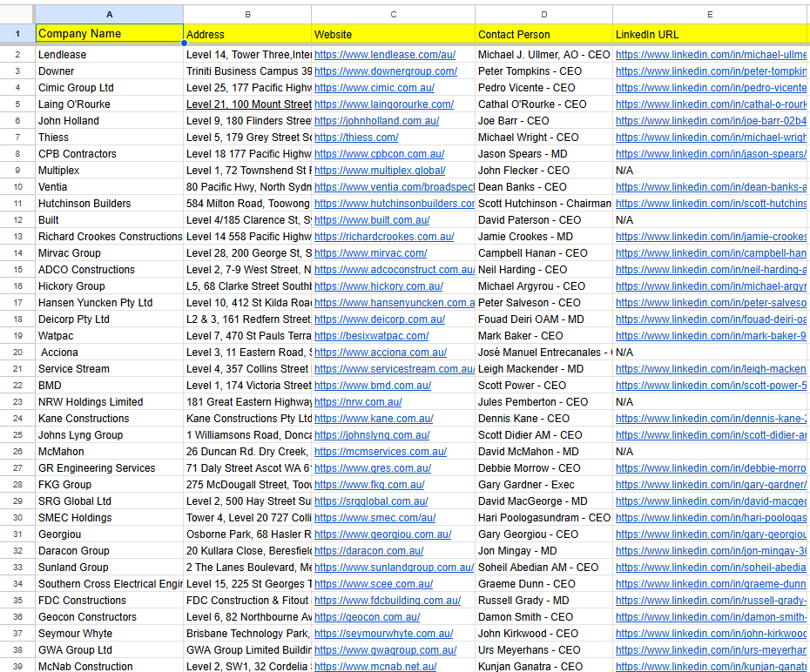Click the John Flecker - CEO cell

544,171
